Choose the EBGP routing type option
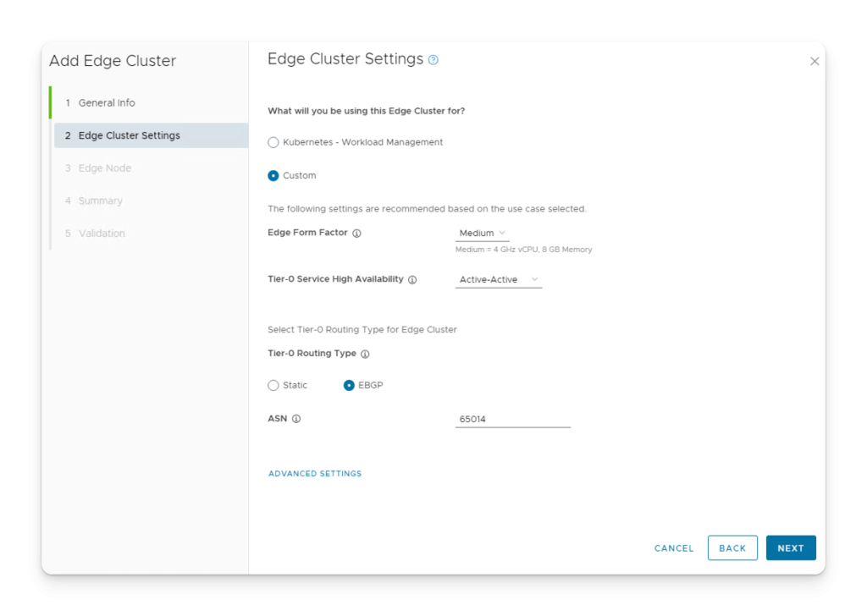This screenshot has height=616, width=867. click(x=349, y=386)
